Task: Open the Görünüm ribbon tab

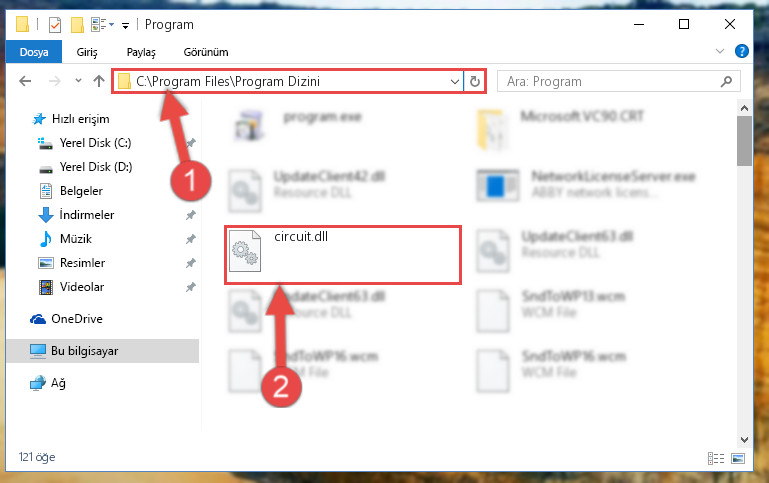Action: tap(206, 52)
